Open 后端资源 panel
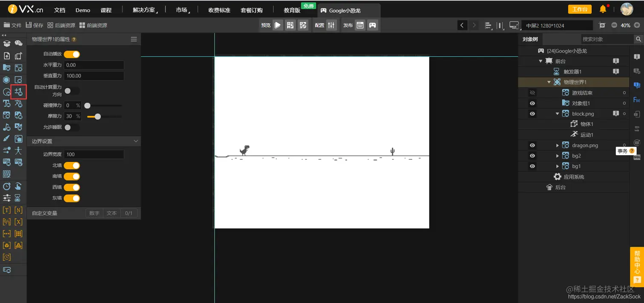Screen dimensions: 644x303 tap(61, 25)
